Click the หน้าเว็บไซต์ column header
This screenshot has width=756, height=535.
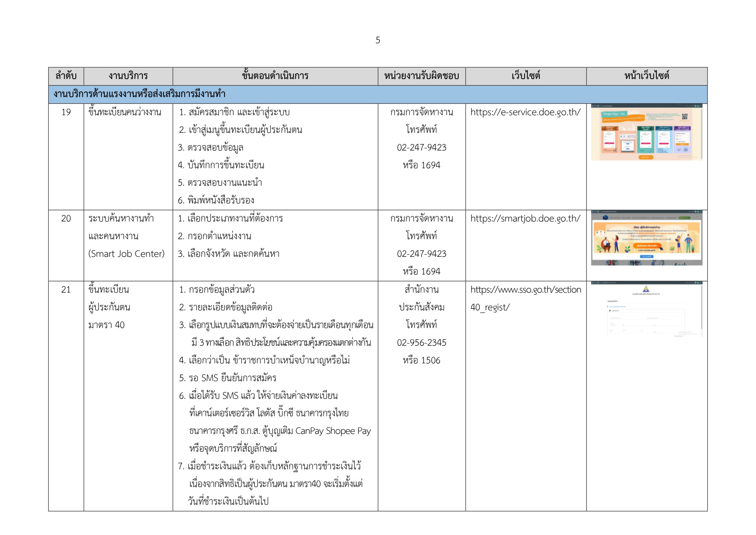[x=647, y=76]
